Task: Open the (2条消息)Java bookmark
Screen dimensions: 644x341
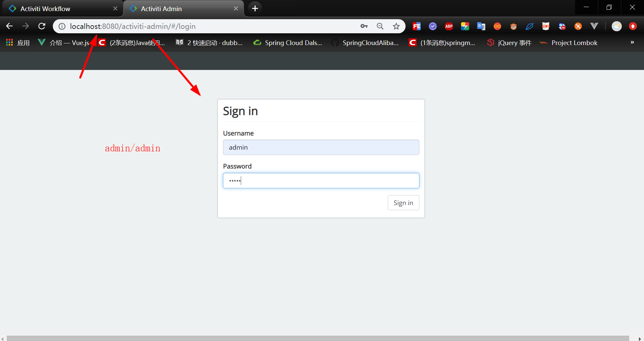Action: (132, 43)
